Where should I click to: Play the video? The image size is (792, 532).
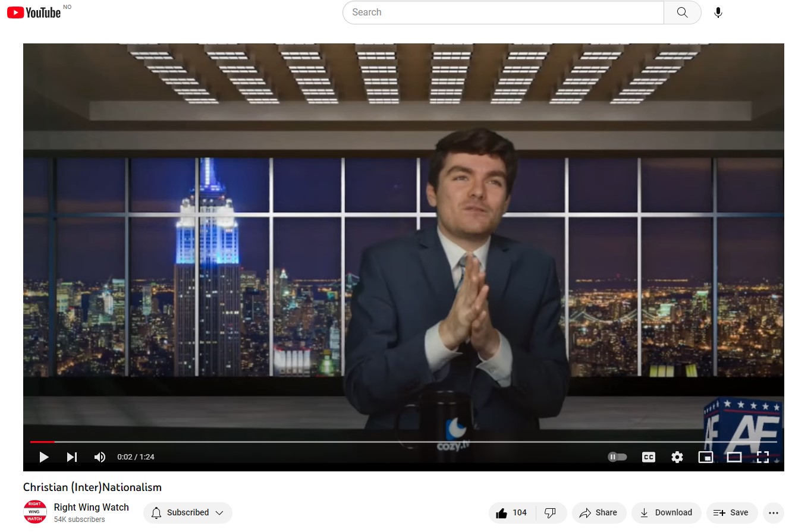43,457
